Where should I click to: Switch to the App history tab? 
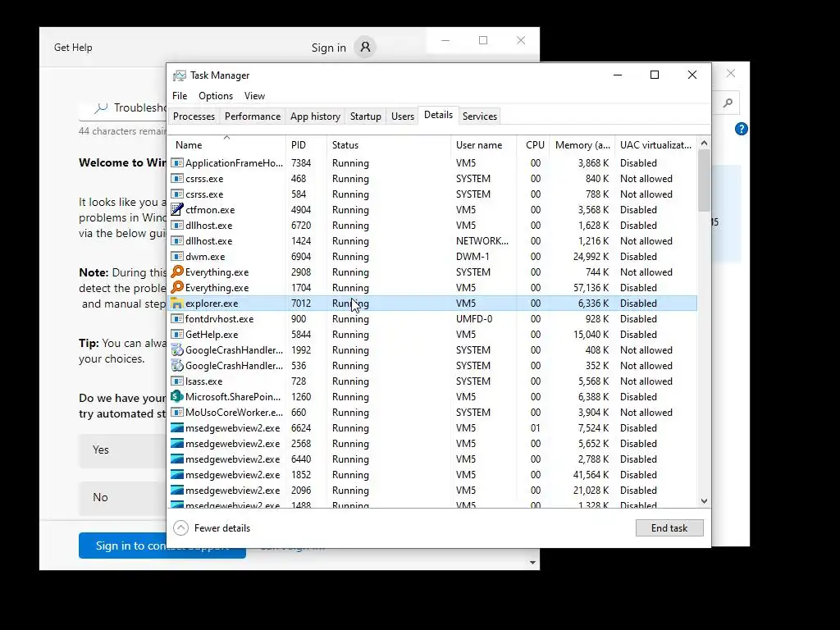pos(315,116)
